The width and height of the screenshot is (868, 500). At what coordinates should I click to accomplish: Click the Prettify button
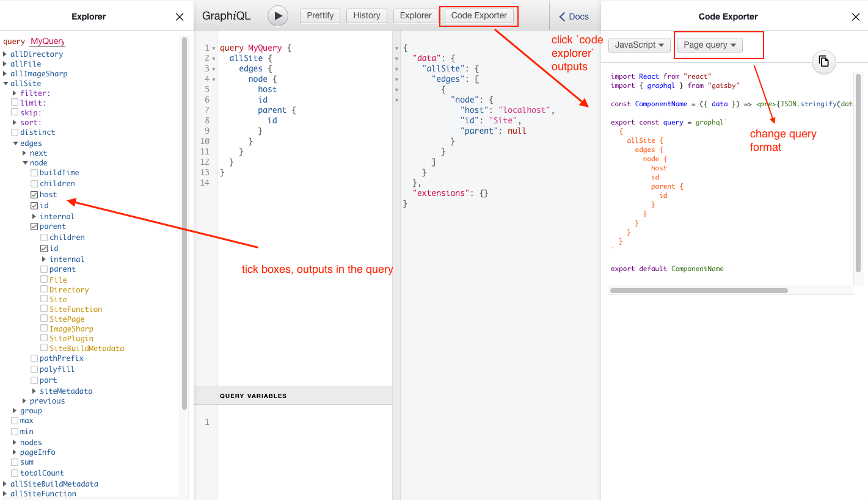[x=319, y=15]
